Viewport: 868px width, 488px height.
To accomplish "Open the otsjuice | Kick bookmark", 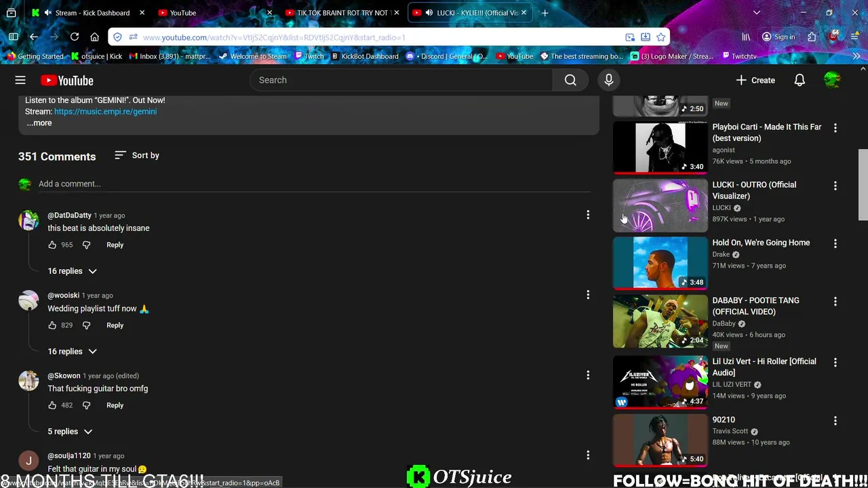I will click(96, 56).
